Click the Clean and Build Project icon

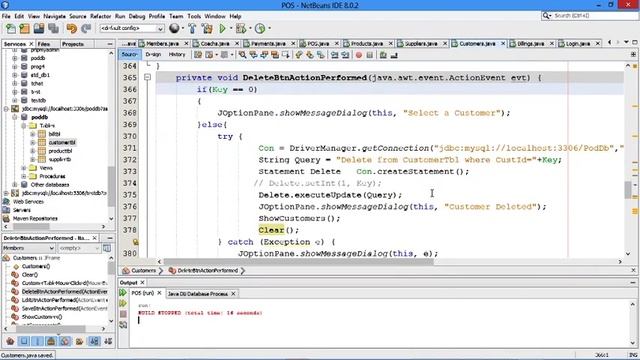point(207,29)
